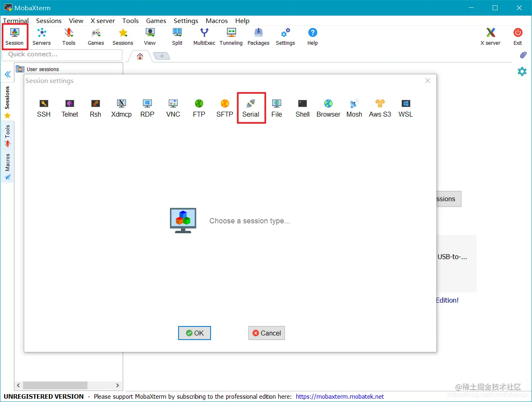Collapse the sidebar with double chevron
The height and width of the screenshot is (402, 532).
coord(8,74)
